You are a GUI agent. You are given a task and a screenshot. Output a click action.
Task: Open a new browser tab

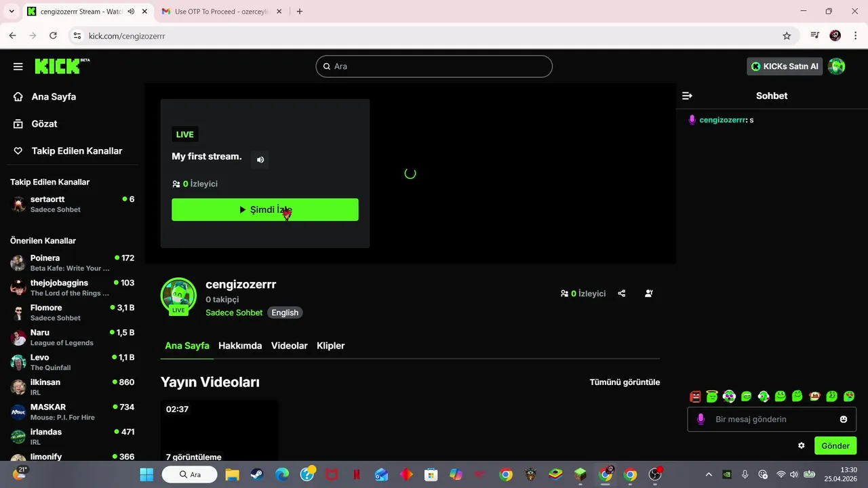click(x=300, y=12)
